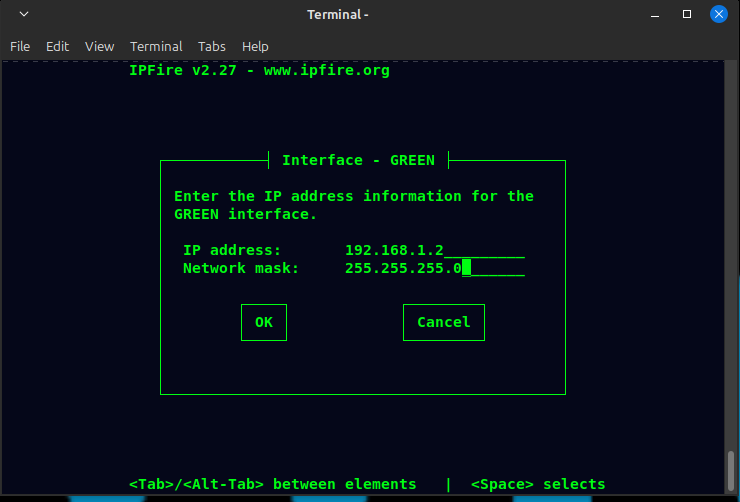The image size is (740, 502).
Task: Click the "Interface - GREEN" dialog title
Action: (358, 160)
